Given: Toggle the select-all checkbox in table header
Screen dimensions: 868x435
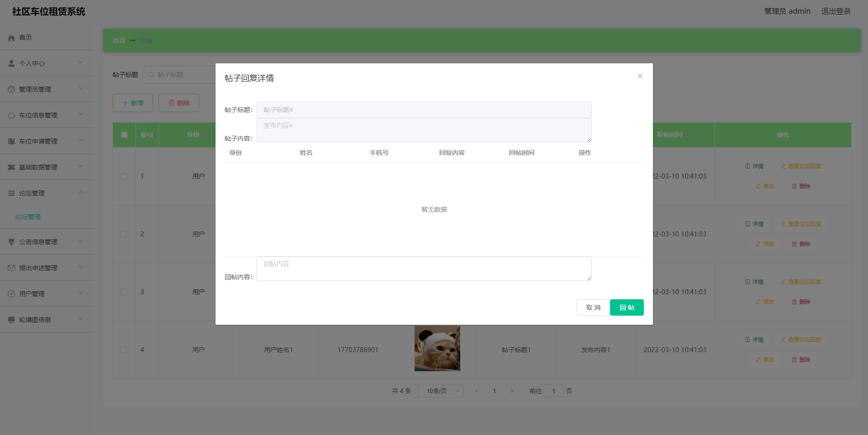Looking at the screenshot, I should tap(124, 135).
